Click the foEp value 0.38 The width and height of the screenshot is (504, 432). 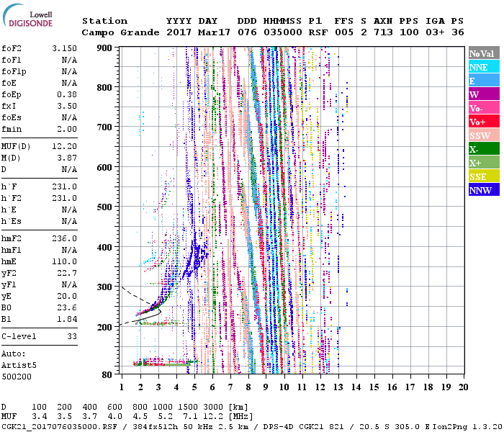[x=67, y=94]
